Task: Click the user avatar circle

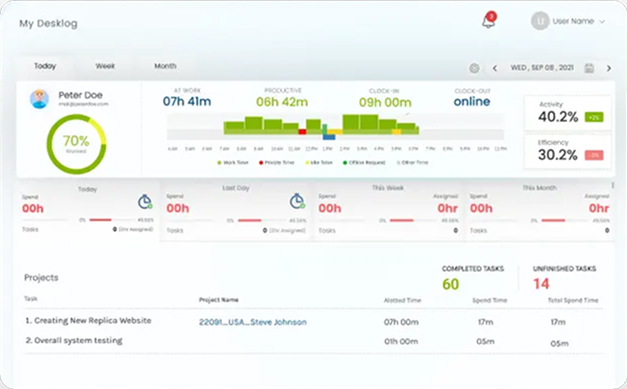Action: (x=540, y=21)
